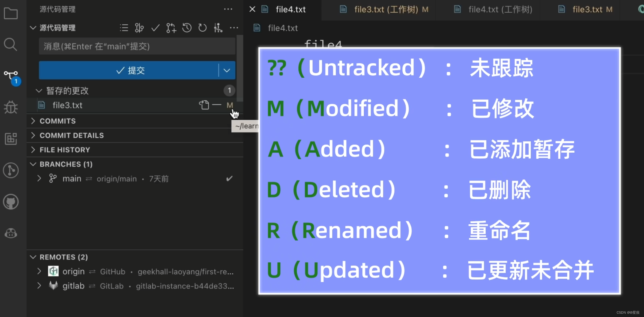
Task: Unstage file3.txt with the minus icon
Action: point(217,105)
